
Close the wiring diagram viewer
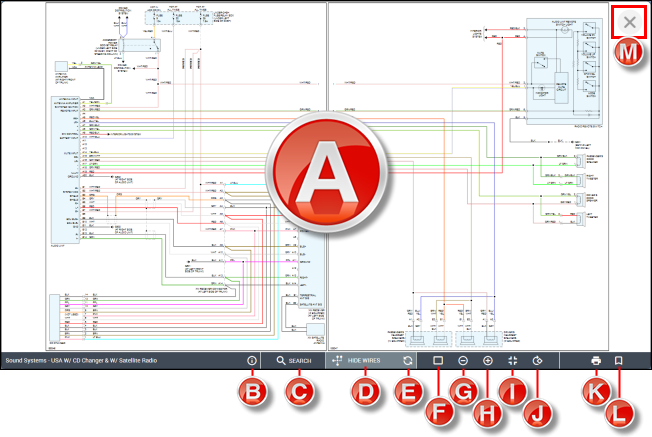(x=628, y=22)
